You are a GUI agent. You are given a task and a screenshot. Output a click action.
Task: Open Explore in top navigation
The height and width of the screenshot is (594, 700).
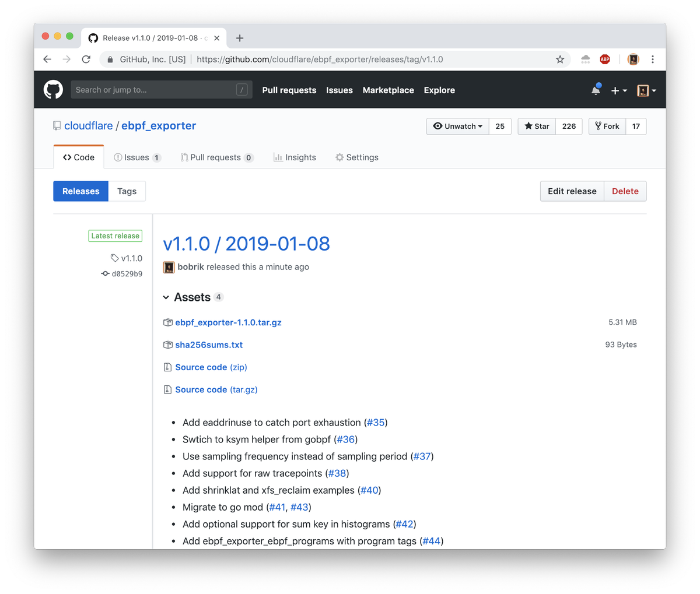(x=439, y=90)
